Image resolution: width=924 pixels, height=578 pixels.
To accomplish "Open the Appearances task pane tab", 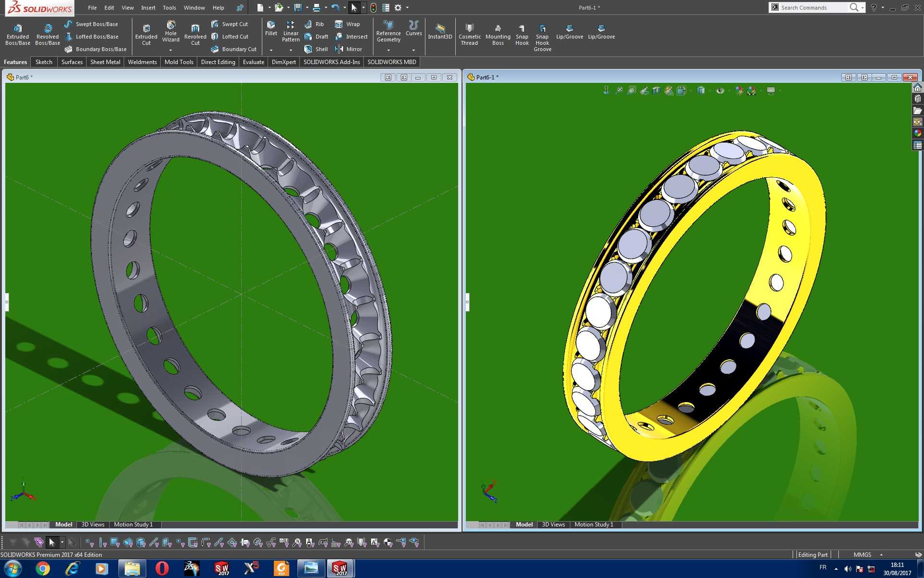I will pyautogui.click(x=918, y=133).
